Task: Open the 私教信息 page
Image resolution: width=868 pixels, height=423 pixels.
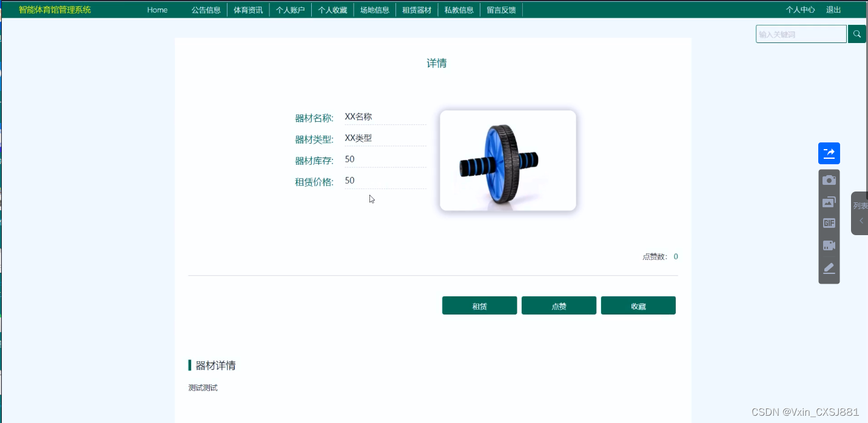Action: (459, 10)
